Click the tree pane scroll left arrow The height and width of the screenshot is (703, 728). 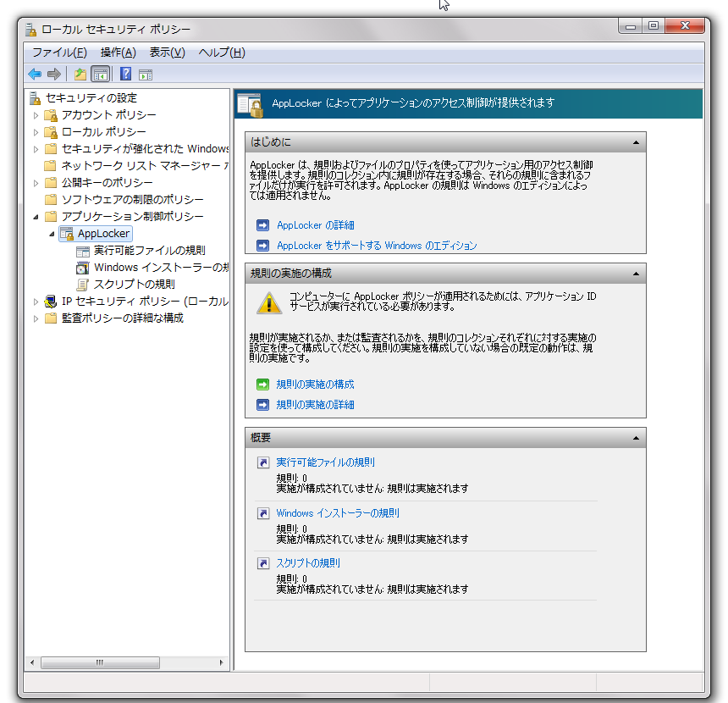click(x=32, y=662)
